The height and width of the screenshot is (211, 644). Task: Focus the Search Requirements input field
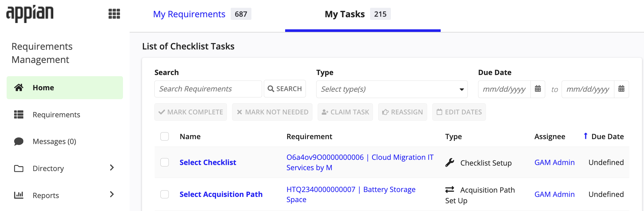coord(208,89)
